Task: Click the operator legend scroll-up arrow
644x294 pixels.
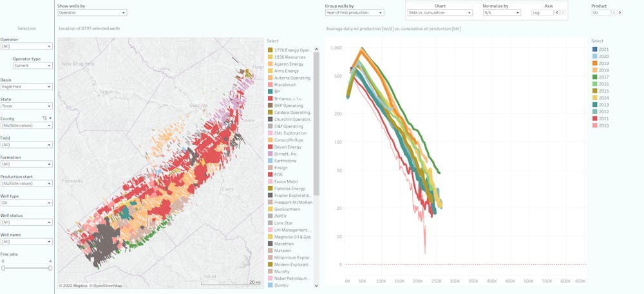Action: [x=316, y=49]
